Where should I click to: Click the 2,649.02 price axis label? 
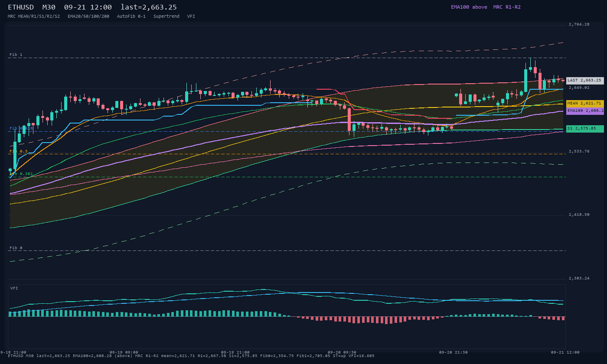579,88
